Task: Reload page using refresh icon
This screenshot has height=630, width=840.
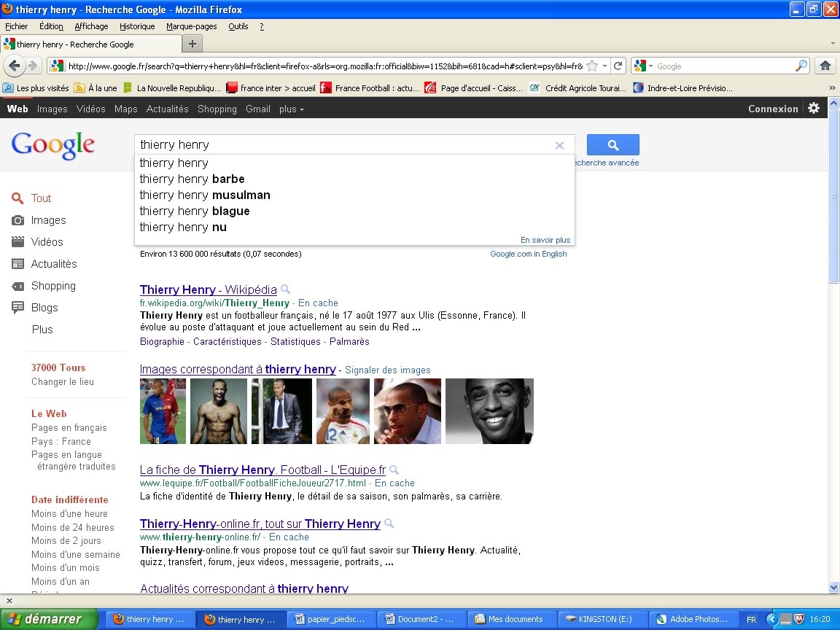Action: coord(618,66)
